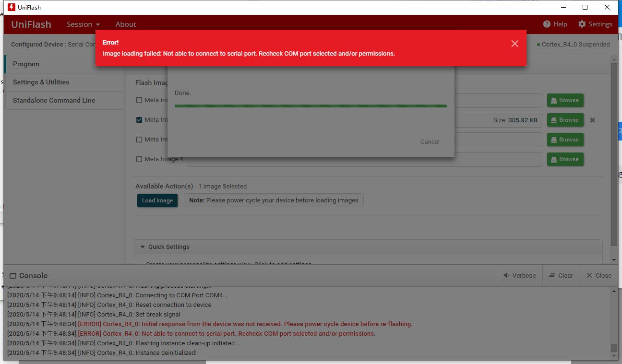
Task: Click the green loading progress bar
Action: [311, 106]
